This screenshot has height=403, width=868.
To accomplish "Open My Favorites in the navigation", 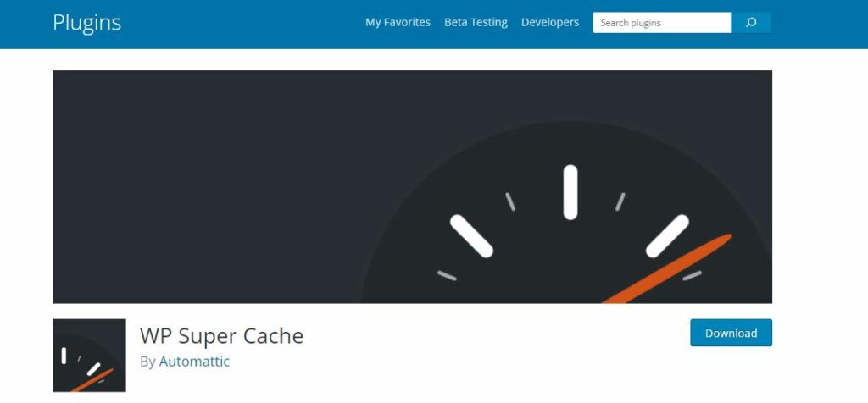I will 398,22.
